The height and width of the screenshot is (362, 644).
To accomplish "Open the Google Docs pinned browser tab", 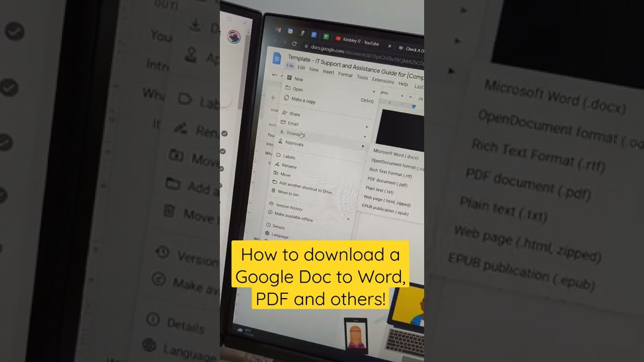I will [314, 35].
